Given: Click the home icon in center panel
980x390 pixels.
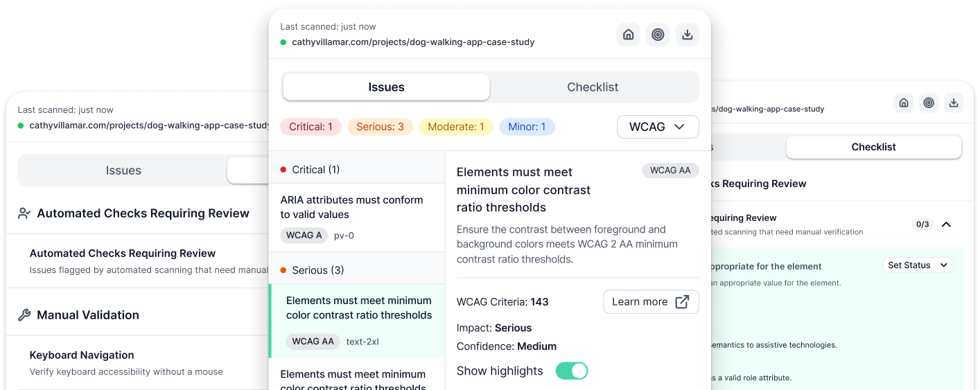Looking at the screenshot, I should pos(628,35).
